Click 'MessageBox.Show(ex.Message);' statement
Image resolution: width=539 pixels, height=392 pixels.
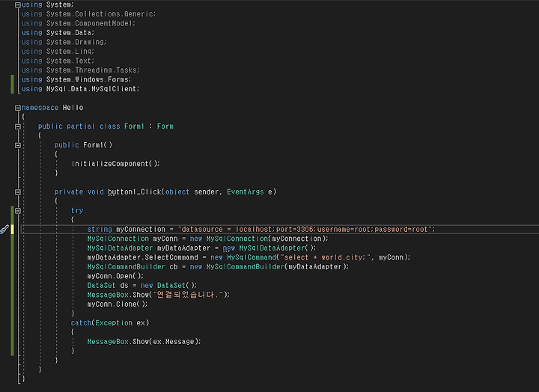[x=144, y=341]
